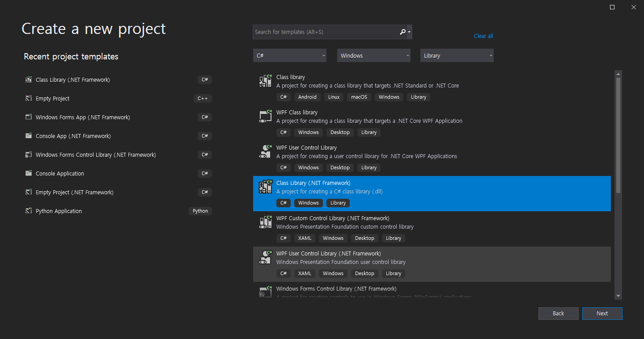
Task: Click the Console App (.NET Framework) recent icon
Action: pyautogui.click(x=29, y=136)
